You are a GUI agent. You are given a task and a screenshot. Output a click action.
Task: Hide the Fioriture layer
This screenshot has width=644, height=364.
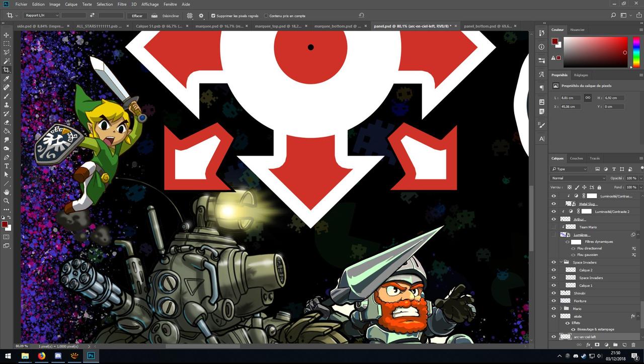click(x=554, y=301)
